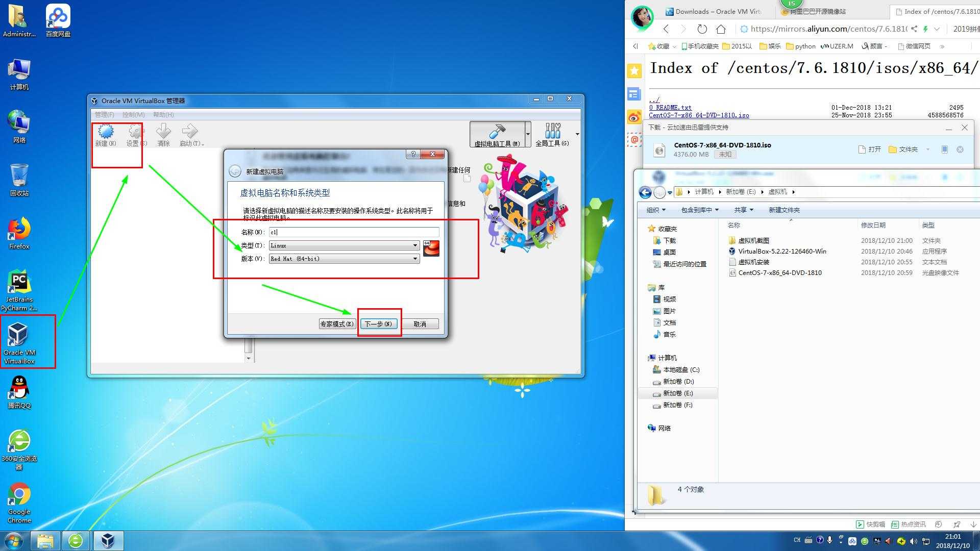Image resolution: width=980 pixels, height=551 pixels.
Task: Select the 回收站 Recycle Bin desktop icon
Action: click(x=19, y=180)
